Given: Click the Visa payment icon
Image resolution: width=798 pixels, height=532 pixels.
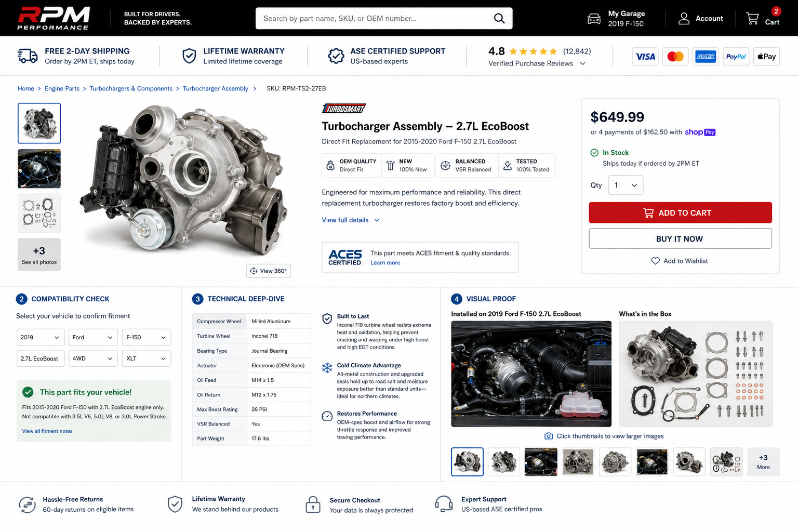Looking at the screenshot, I should pos(645,57).
